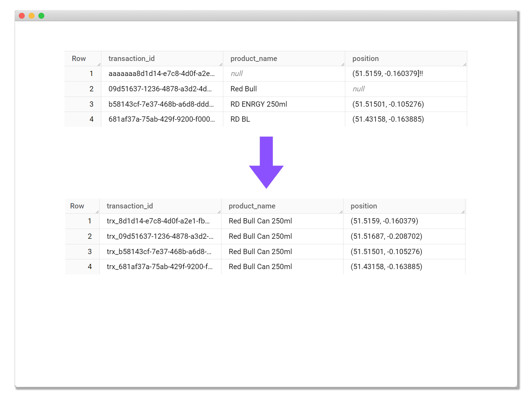Screen dimensions: 532x397
Task: Click 'Red Bull Can 250ml' in lower row 1
Action: click(282, 221)
